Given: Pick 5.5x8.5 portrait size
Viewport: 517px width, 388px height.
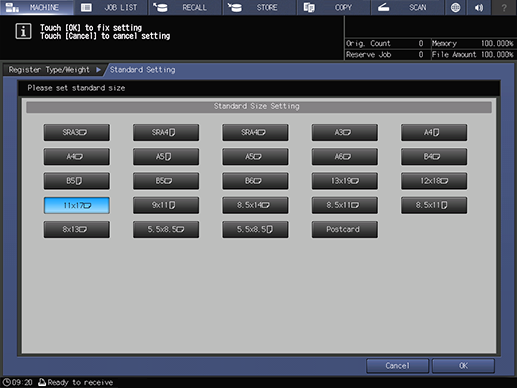Looking at the screenshot, I should click(255, 229).
